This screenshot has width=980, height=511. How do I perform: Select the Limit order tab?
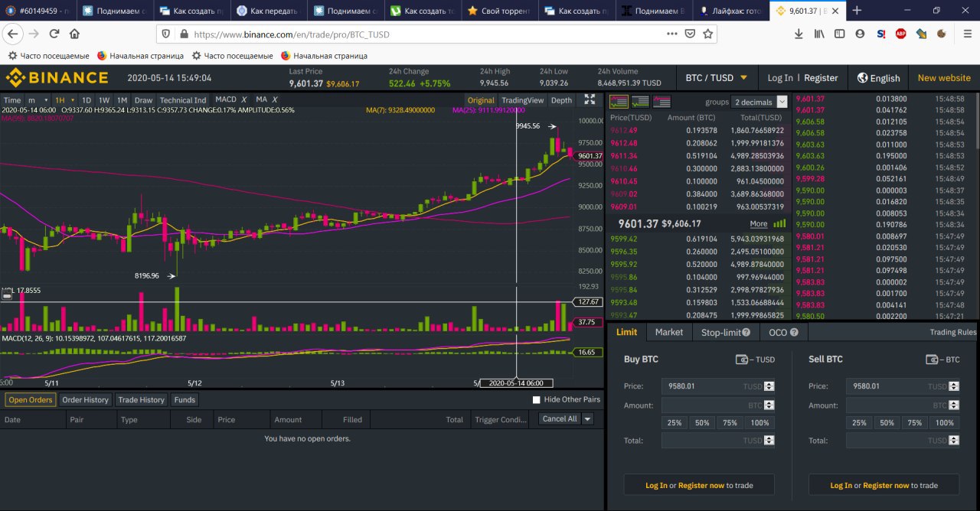(x=626, y=332)
